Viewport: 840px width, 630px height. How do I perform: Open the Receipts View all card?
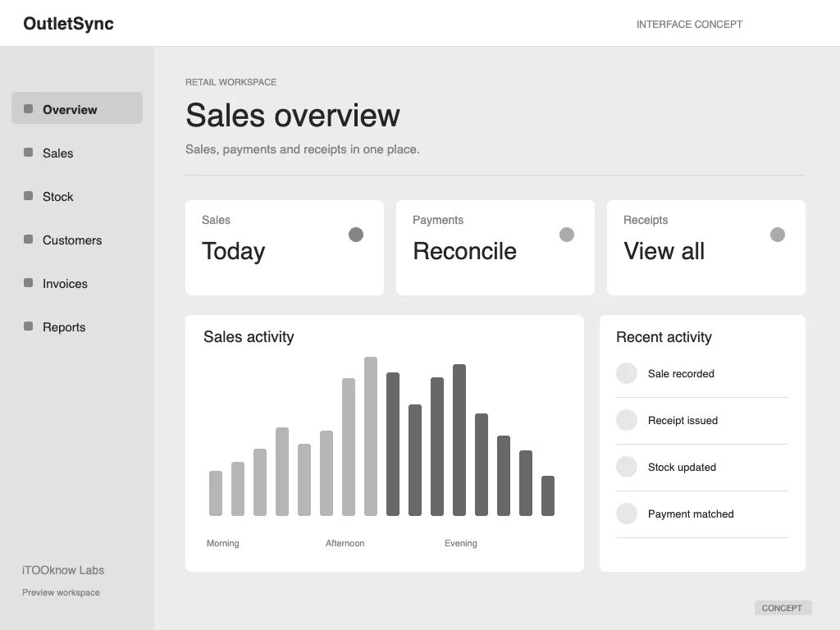click(x=706, y=248)
